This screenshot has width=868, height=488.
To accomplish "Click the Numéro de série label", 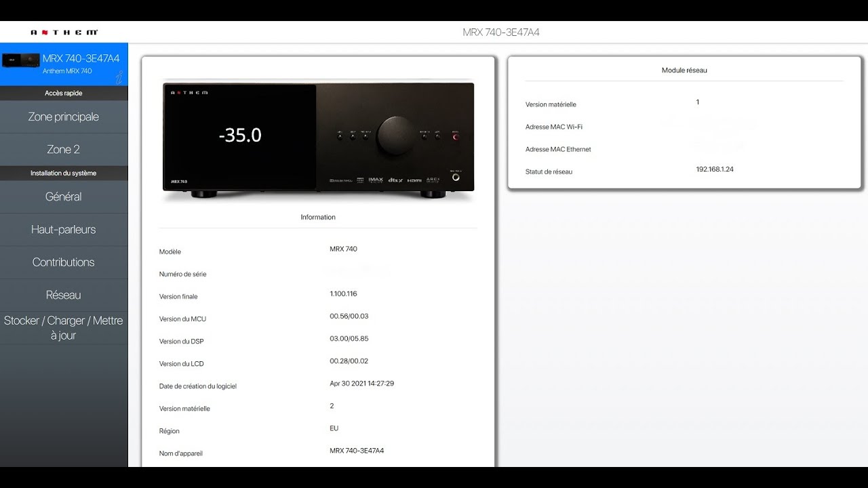I will [x=183, y=274].
